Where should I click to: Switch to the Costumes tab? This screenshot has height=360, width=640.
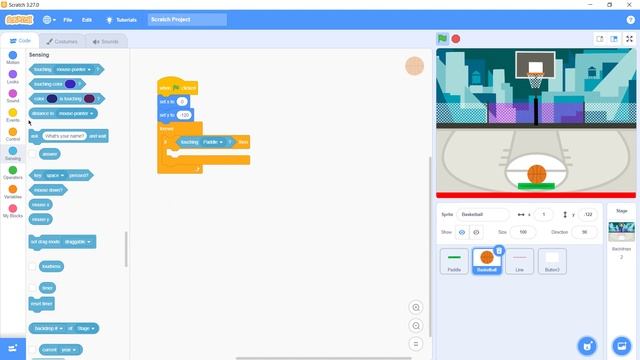click(62, 41)
